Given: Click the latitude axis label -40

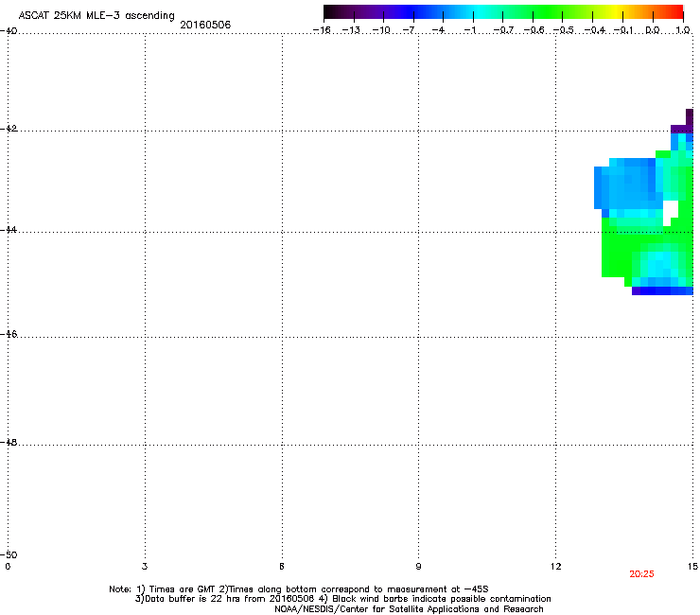Looking at the screenshot, I should click(x=9, y=31).
